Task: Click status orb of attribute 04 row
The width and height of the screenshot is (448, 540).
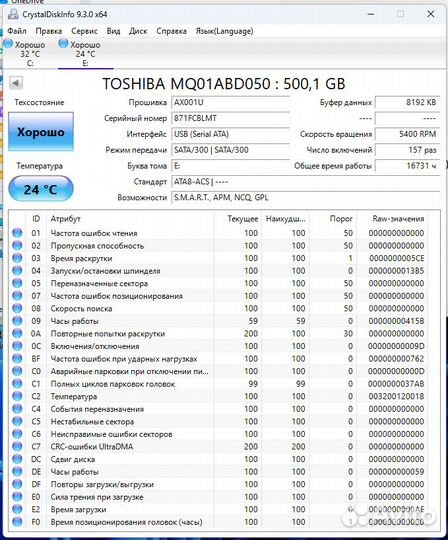Action: coord(17,271)
